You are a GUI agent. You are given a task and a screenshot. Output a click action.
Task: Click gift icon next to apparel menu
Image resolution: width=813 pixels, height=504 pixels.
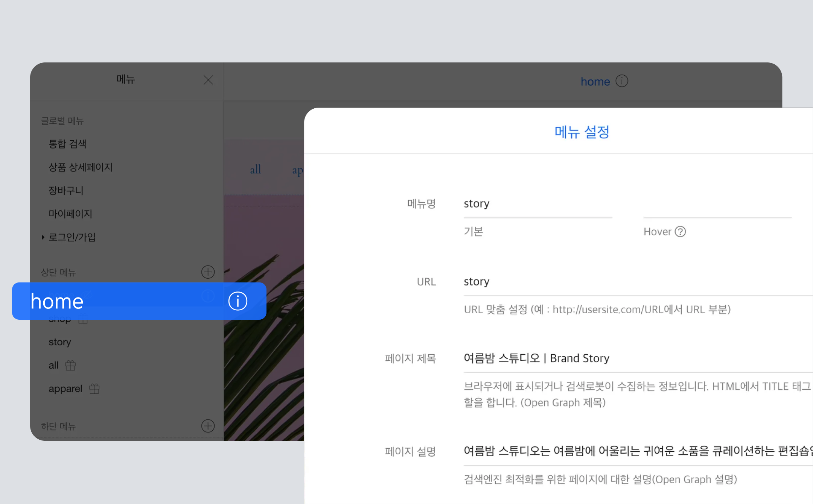click(94, 389)
